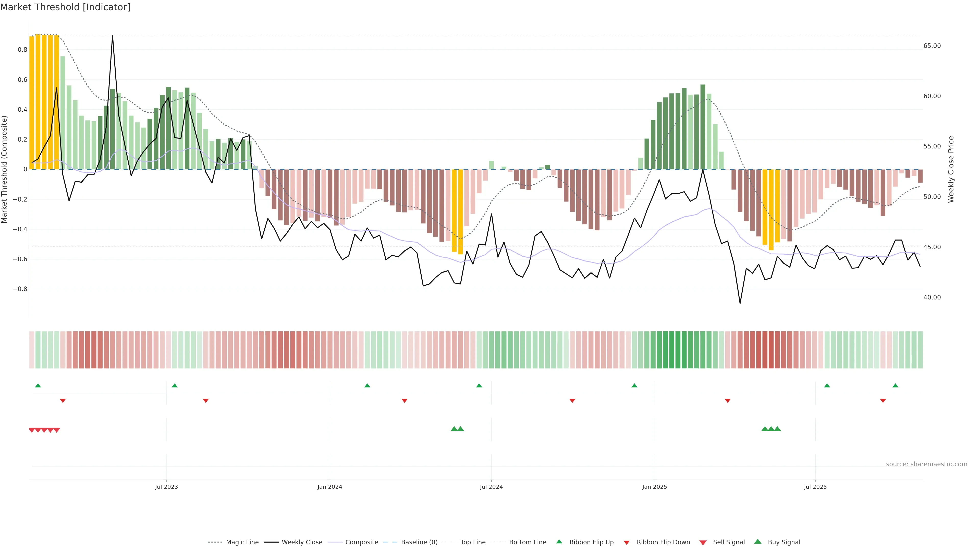This screenshot has height=551, width=980.
Task: Click the Market Threshold (Composite) axis title
Action: click(x=5, y=169)
